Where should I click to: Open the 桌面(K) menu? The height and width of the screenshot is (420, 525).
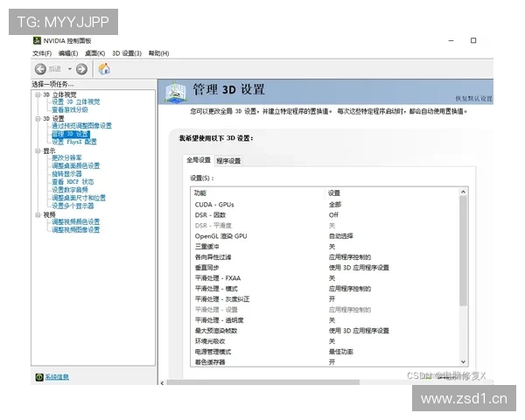(94, 53)
